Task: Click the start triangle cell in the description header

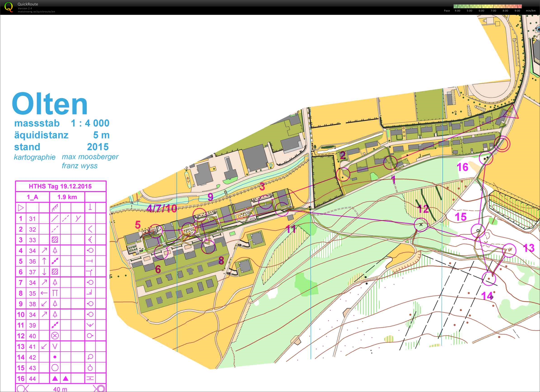Action: pyautogui.click(x=21, y=208)
